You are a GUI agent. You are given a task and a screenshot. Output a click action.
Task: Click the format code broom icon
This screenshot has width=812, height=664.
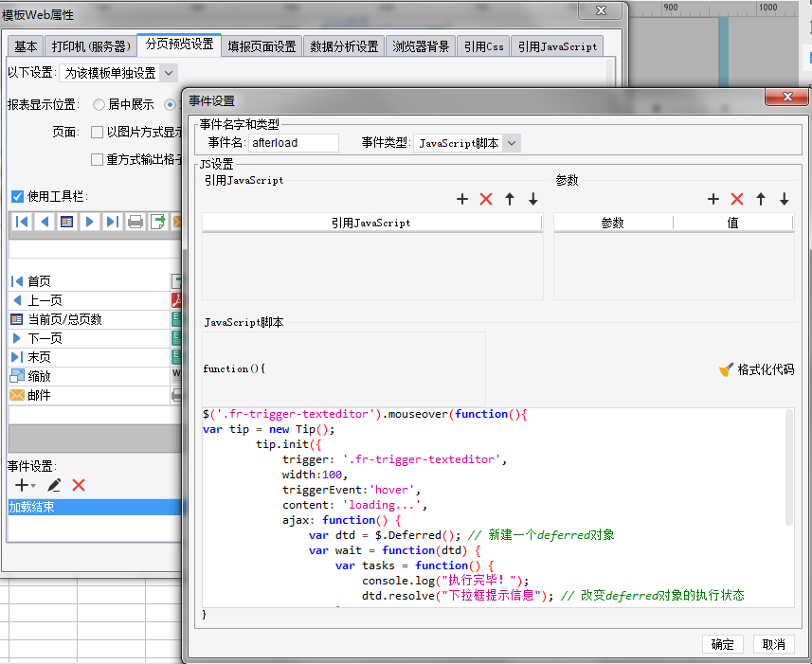pos(726,369)
